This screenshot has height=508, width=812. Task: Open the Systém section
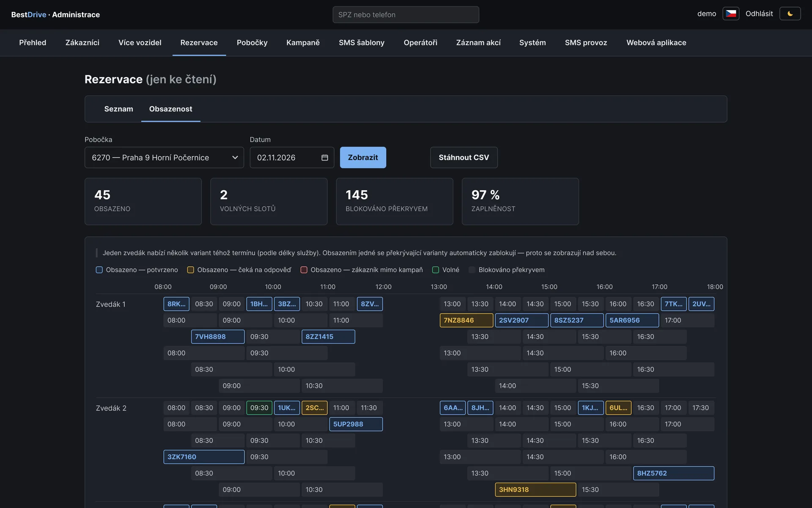(x=532, y=43)
